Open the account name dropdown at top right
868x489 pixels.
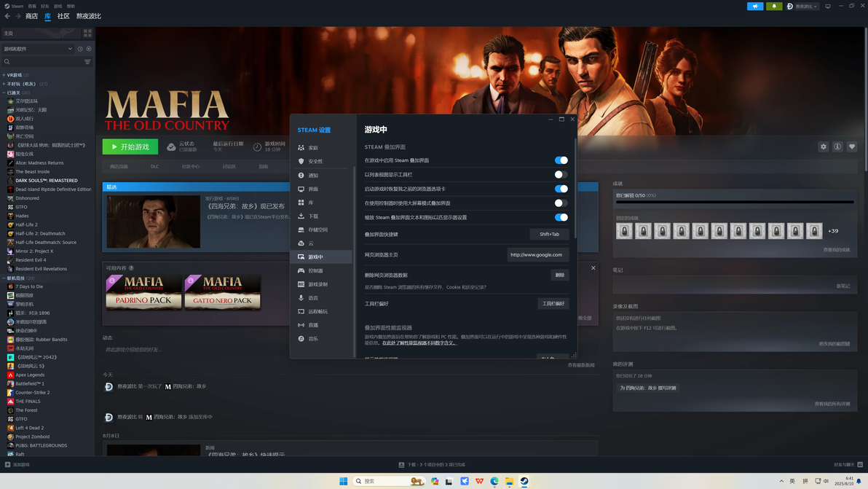tap(802, 6)
